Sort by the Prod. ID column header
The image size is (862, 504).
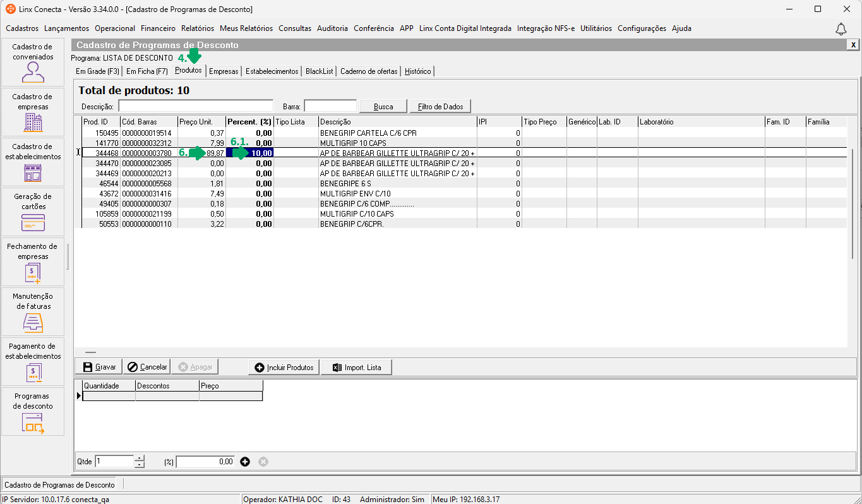pyautogui.click(x=100, y=122)
